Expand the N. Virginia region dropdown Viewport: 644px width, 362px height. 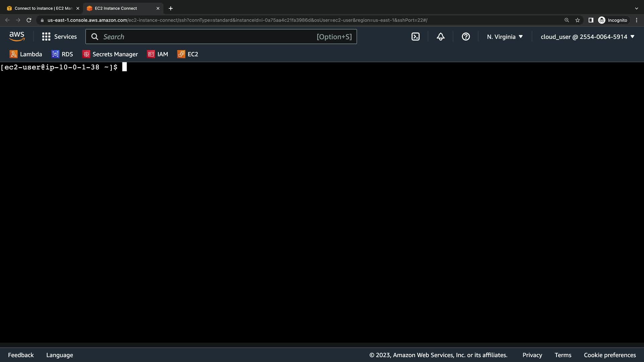[504, 37]
